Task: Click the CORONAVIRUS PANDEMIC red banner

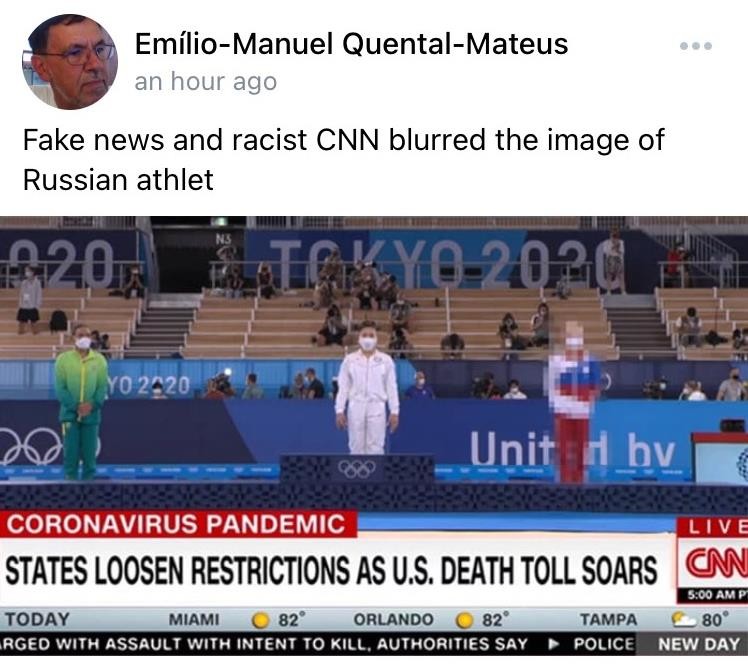Action: coord(177,524)
